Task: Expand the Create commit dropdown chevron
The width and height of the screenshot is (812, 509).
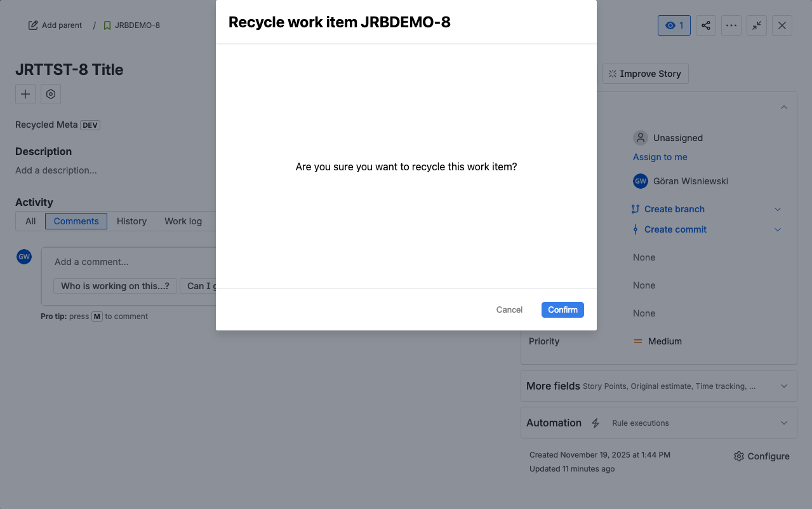Action: (x=778, y=229)
